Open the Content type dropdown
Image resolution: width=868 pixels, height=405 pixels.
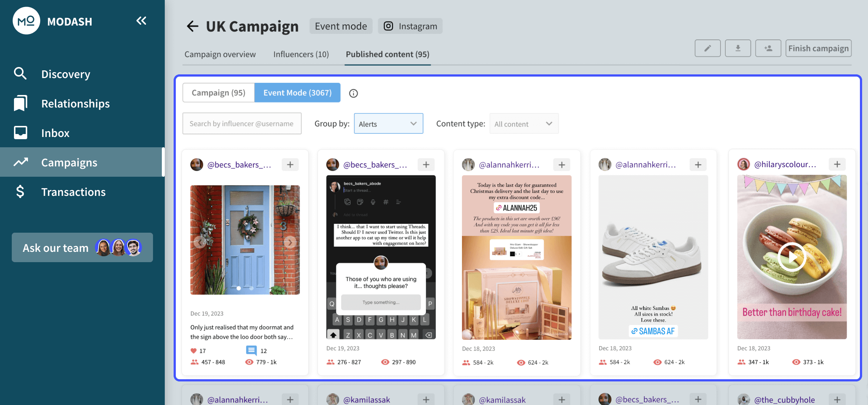524,123
